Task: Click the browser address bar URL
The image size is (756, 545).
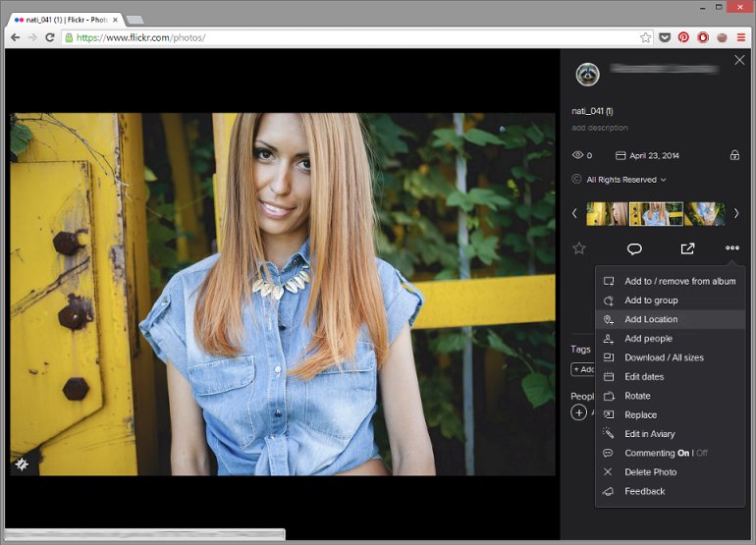Action: pos(140,37)
